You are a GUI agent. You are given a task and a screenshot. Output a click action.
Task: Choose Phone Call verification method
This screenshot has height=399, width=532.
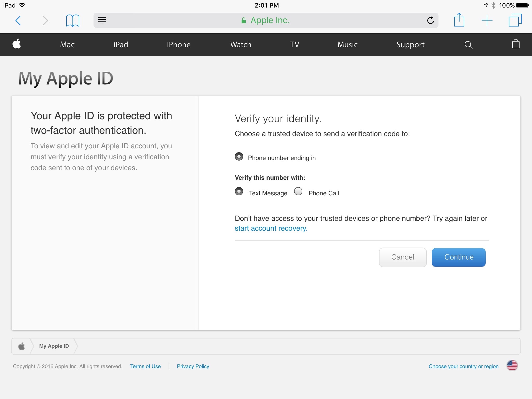click(298, 191)
